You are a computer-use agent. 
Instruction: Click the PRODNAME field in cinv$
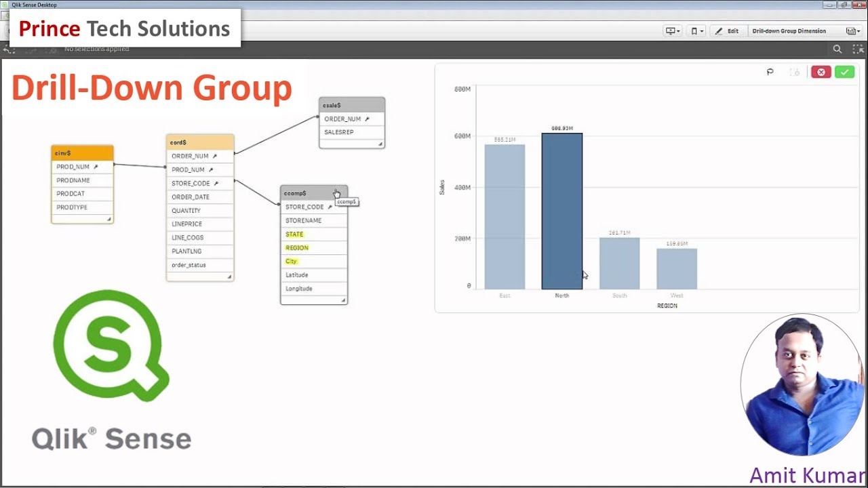coord(82,180)
